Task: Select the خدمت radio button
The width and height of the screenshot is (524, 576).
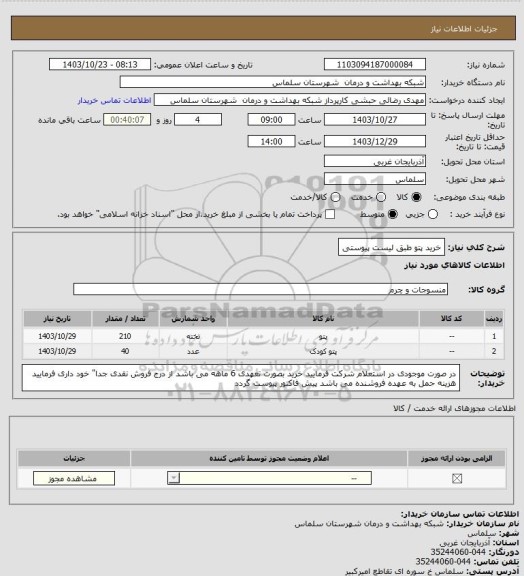Action: point(381,197)
